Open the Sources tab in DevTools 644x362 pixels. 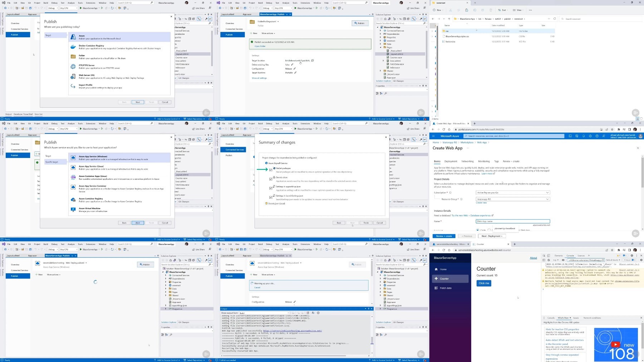pos(581,256)
